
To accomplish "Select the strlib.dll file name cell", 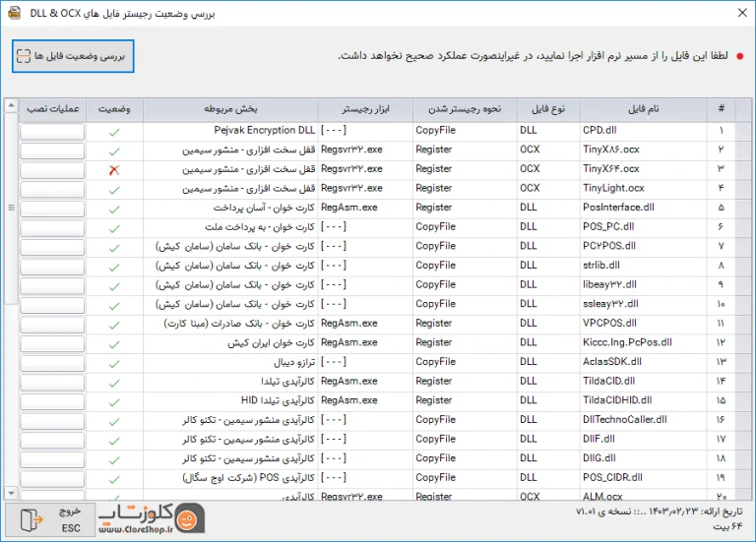I will pos(644,266).
